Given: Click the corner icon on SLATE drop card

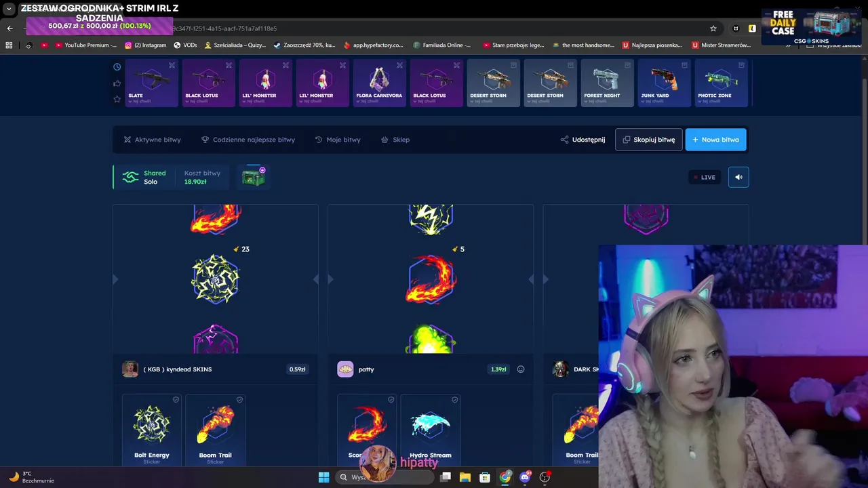Looking at the screenshot, I should [172, 65].
